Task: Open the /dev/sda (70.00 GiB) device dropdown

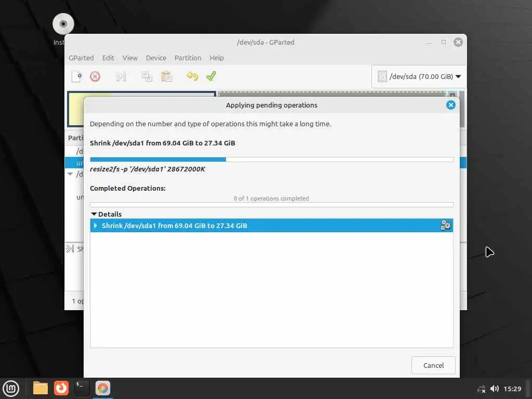Action: (x=419, y=76)
